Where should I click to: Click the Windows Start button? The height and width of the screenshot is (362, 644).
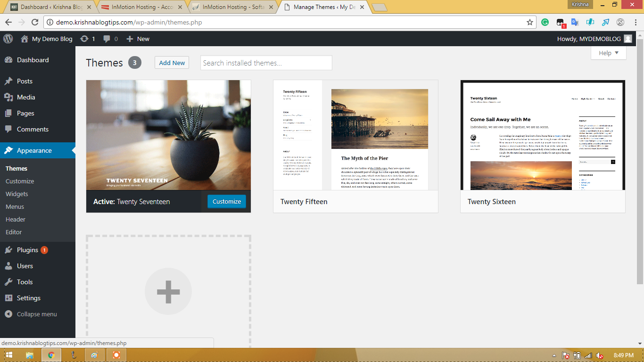pos(9,355)
